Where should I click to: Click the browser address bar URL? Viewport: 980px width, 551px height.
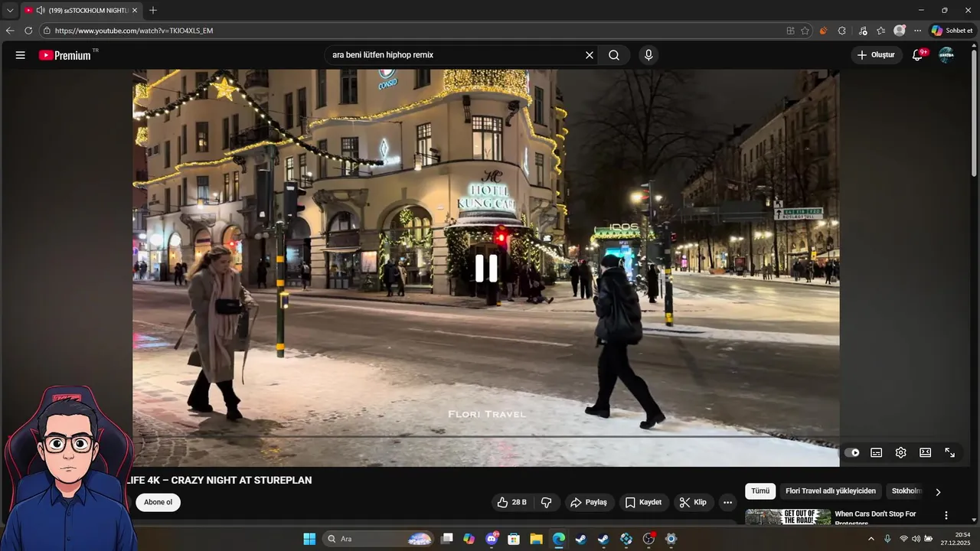click(134, 31)
